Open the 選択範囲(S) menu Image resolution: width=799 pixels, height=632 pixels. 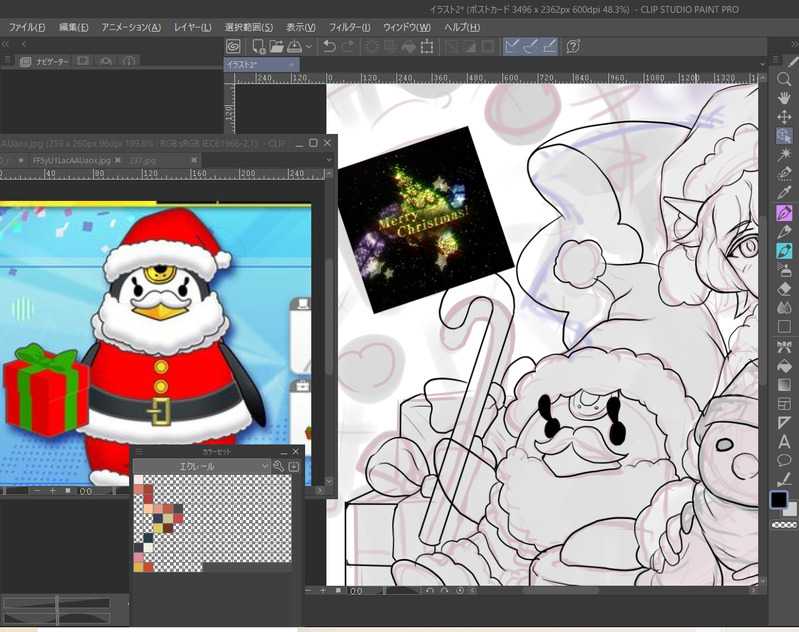click(x=249, y=27)
